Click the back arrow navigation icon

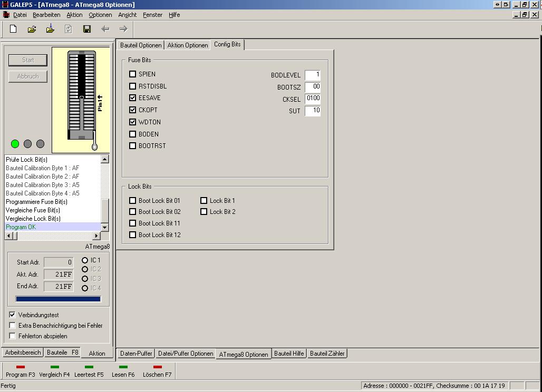click(105, 29)
